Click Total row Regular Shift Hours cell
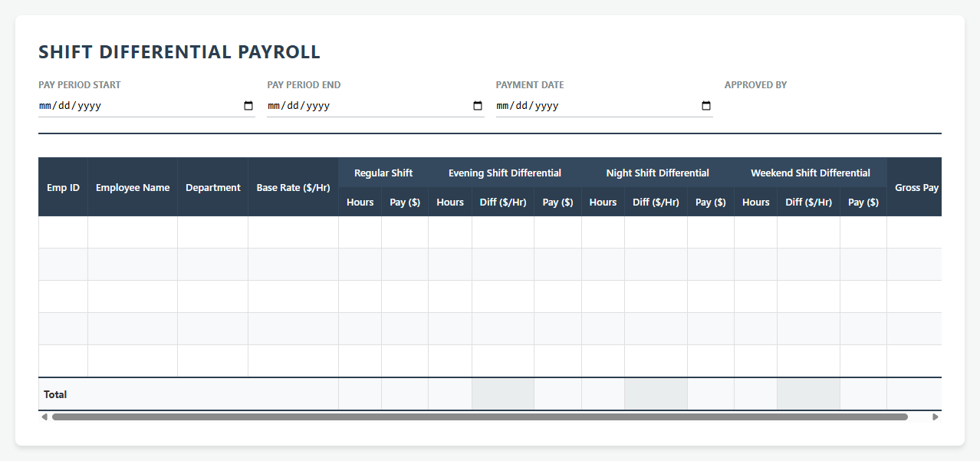980x461 pixels. [360, 394]
